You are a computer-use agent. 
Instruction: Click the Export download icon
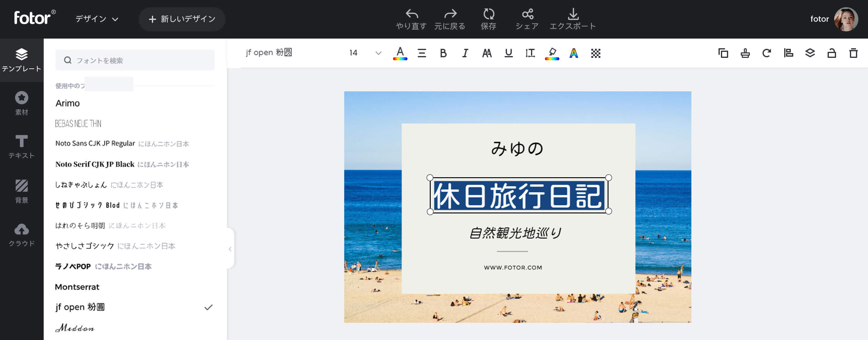[573, 14]
